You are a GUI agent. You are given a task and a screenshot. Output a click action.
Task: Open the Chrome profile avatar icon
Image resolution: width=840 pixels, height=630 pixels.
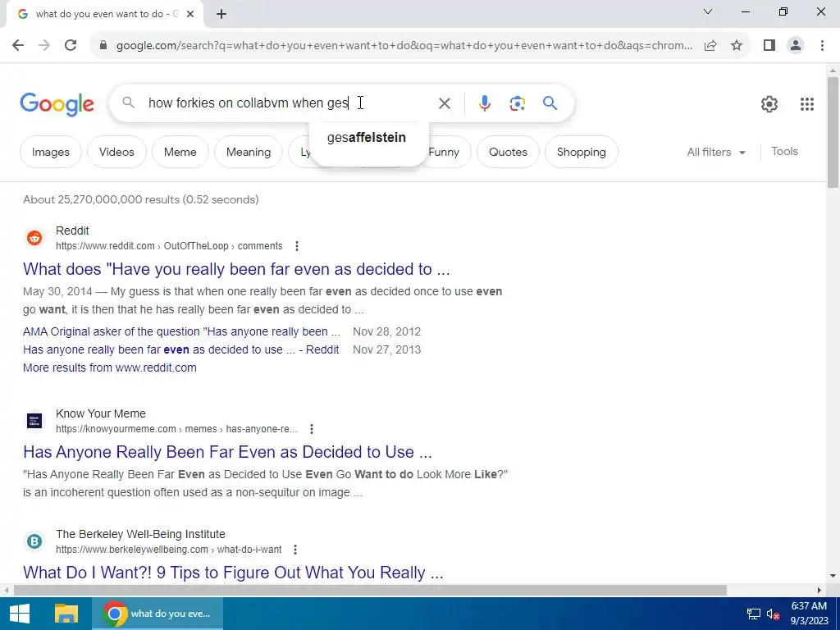pos(796,46)
